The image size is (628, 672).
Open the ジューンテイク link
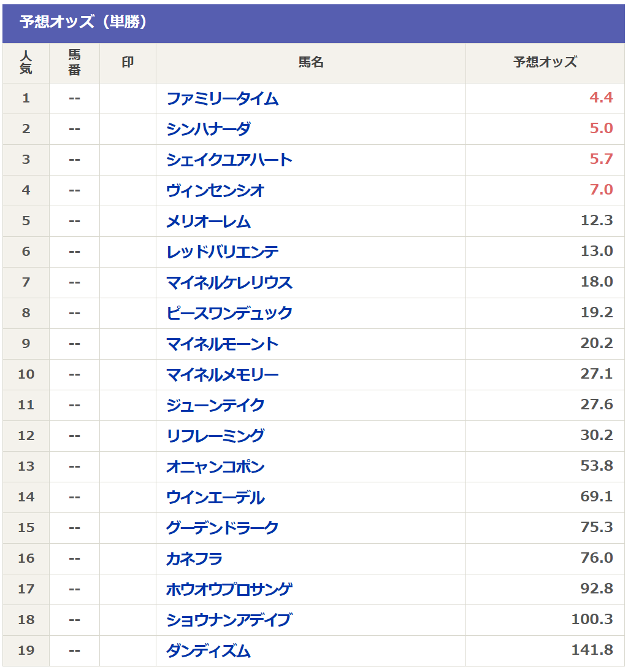tap(215, 406)
